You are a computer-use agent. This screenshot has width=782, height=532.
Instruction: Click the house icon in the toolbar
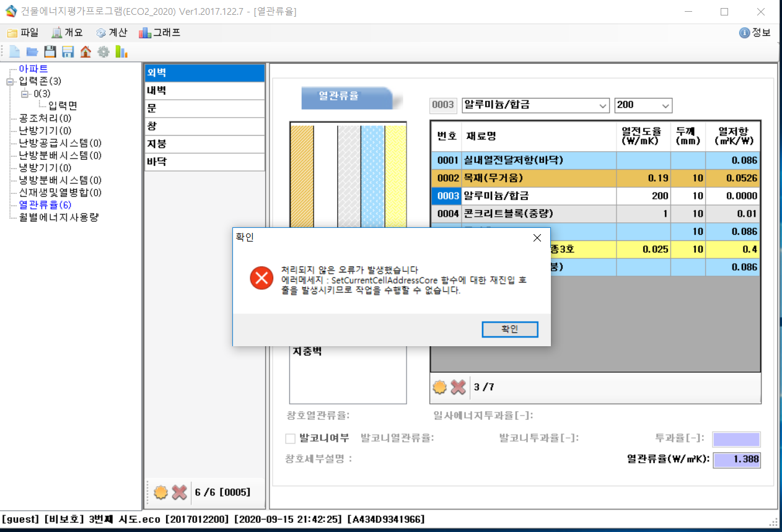pos(86,52)
